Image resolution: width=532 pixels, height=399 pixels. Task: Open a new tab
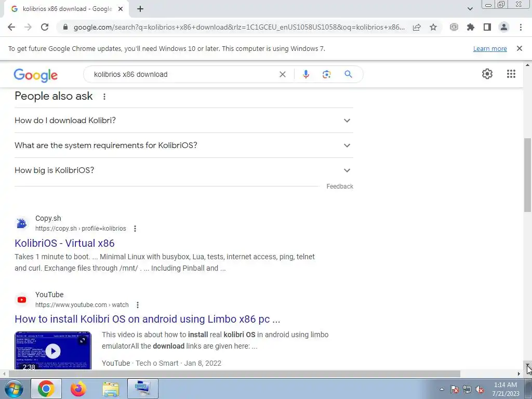(140, 9)
